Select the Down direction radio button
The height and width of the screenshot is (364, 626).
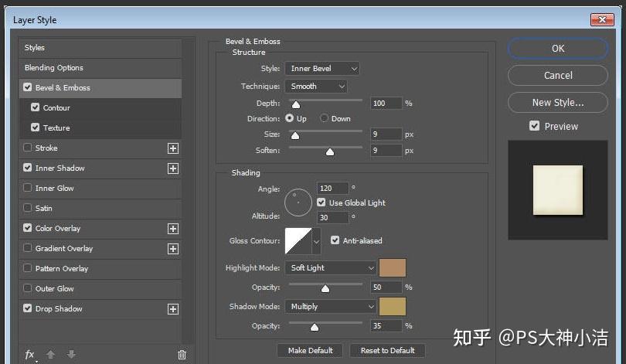click(x=324, y=118)
